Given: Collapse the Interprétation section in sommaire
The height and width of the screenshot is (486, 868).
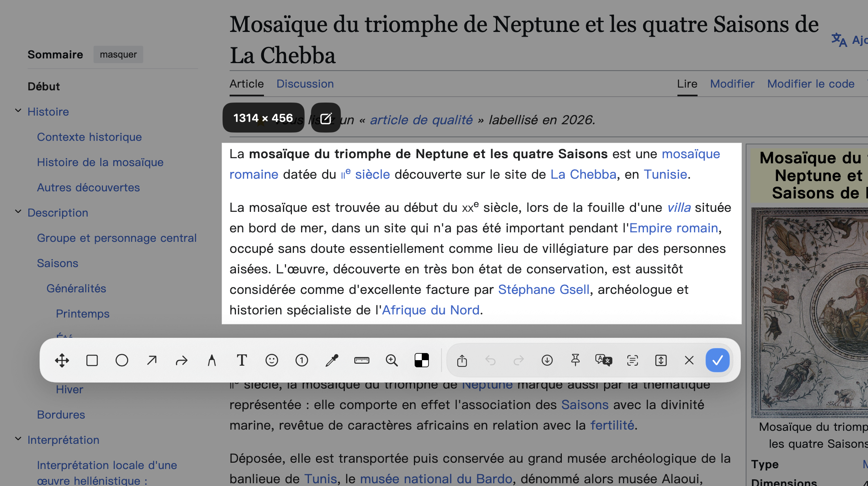Looking at the screenshot, I should [x=18, y=439].
